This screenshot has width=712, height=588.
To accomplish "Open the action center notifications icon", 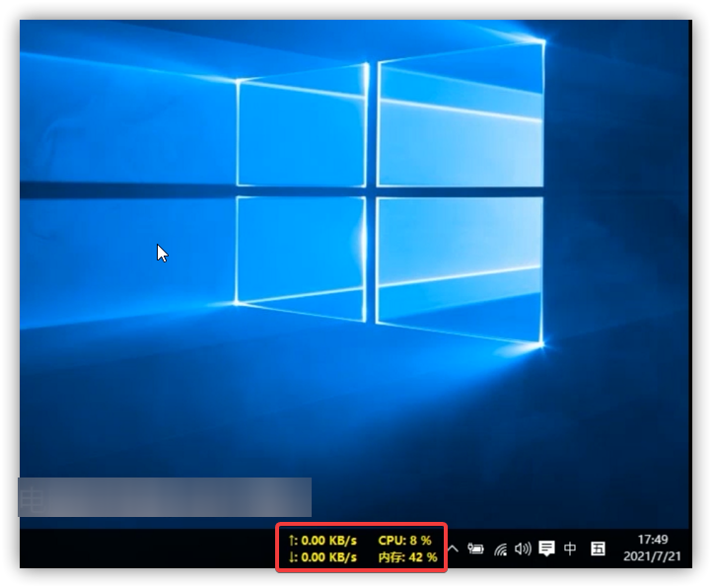I will 546,549.
